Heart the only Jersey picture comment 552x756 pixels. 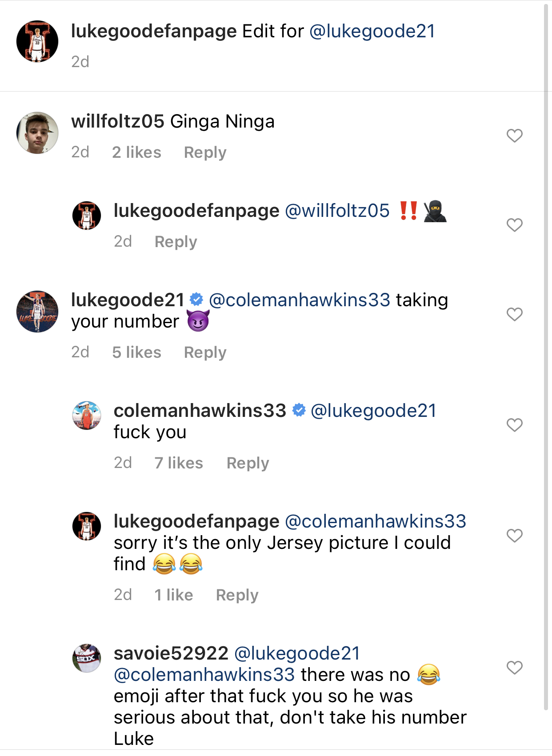pyautogui.click(x=514, y=536)
